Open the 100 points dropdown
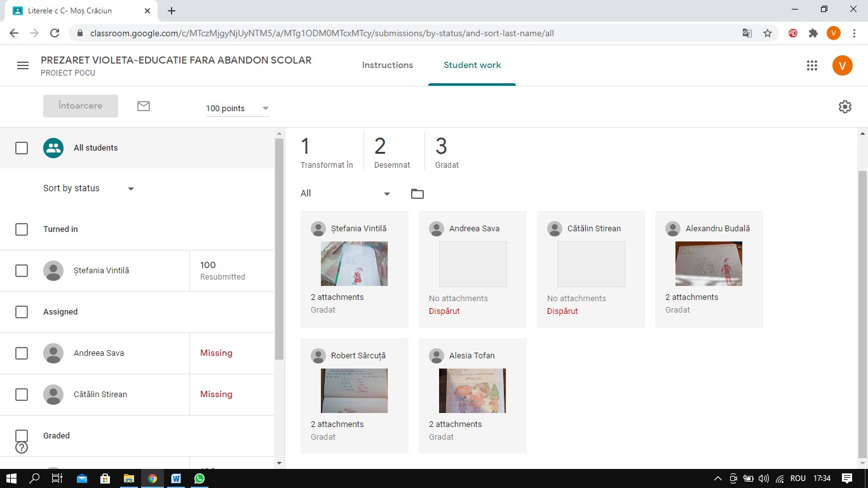Screen dimensions: 868x488 pyautogui.click(x=238, y=109)
